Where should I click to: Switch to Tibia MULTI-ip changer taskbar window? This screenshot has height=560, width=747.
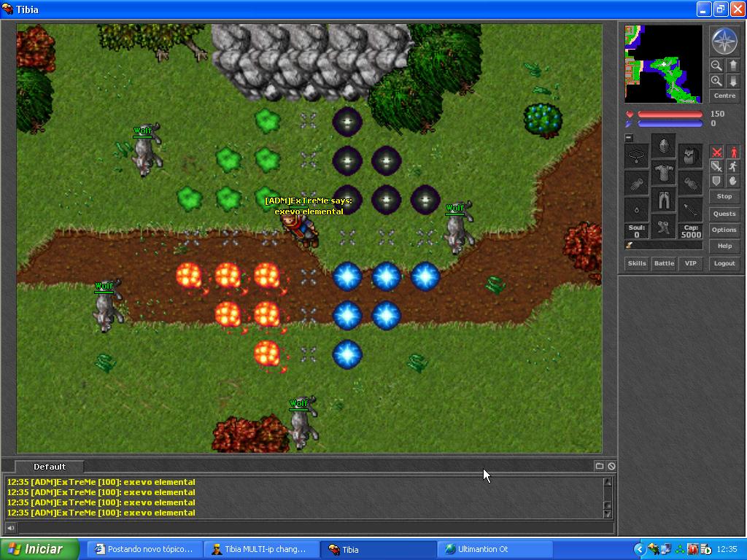pyautogui.click(x=263, y=550)
